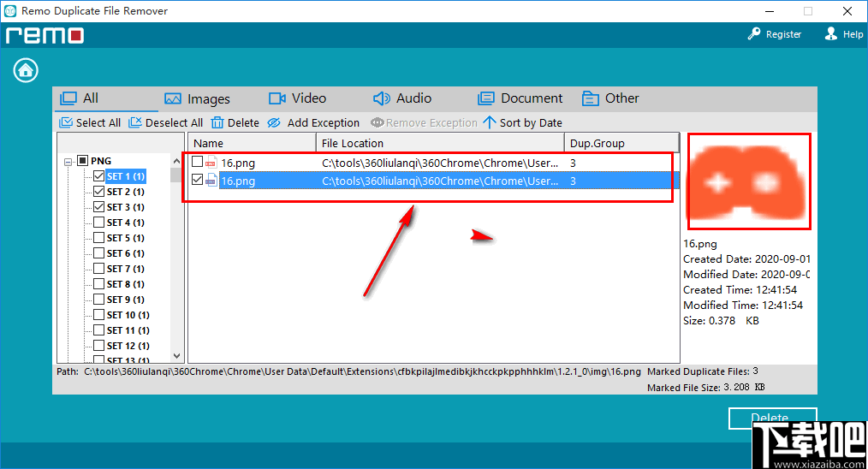
Task: Check the first 16.png file checkbox
Action: [197, 162]
